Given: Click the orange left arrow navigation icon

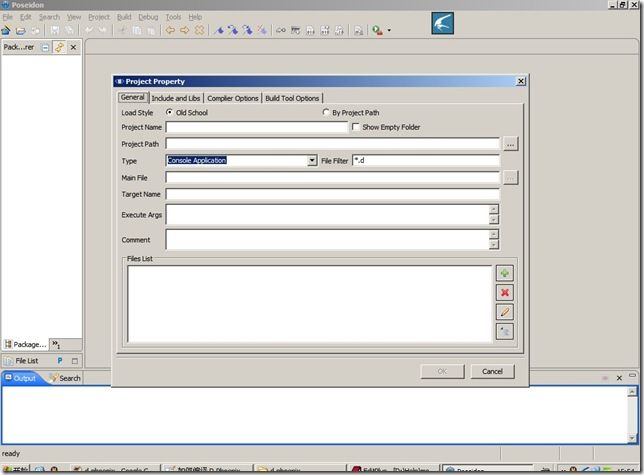Looking at the screenshot, I should point(170,30).
